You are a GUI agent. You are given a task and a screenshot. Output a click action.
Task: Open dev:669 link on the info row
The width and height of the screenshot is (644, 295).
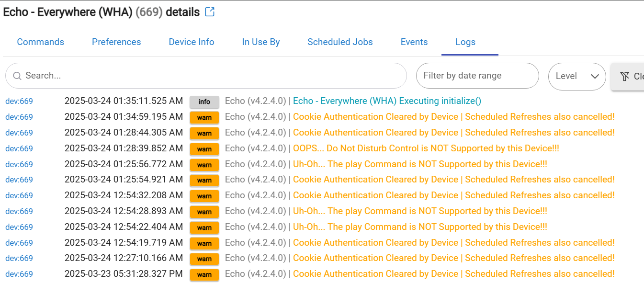coord(19,102)
